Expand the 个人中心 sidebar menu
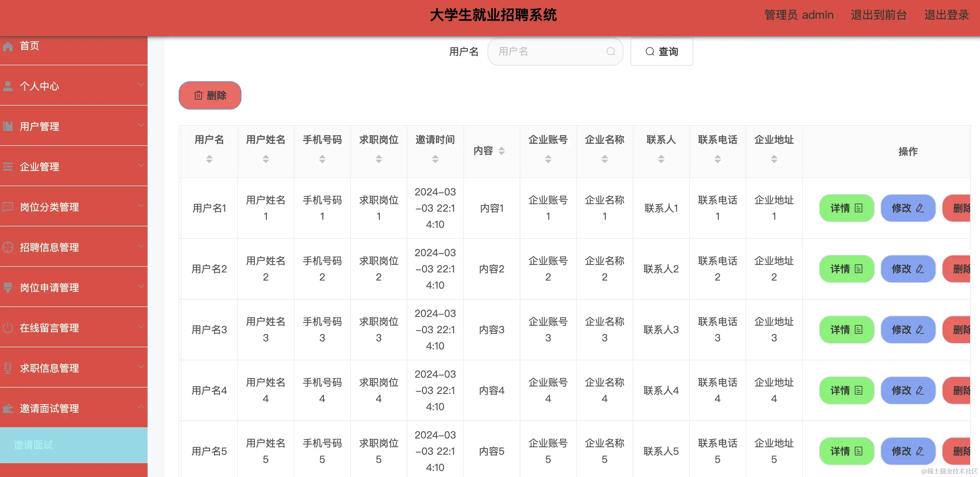 tap(142, 84)
